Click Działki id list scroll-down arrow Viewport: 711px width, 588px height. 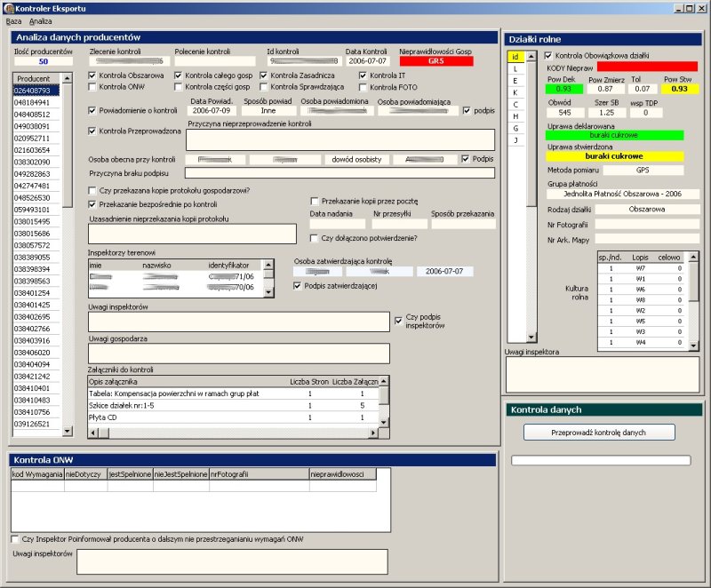[531, 337]
